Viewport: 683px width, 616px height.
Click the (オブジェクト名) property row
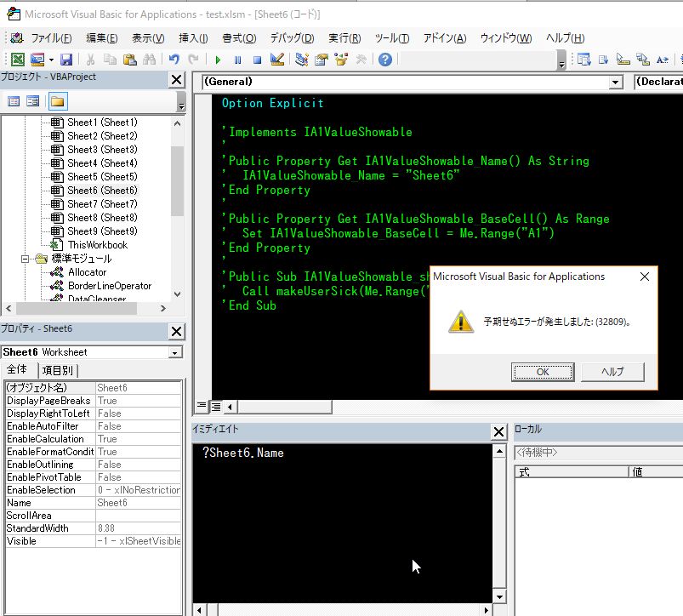tap(94, 388)
